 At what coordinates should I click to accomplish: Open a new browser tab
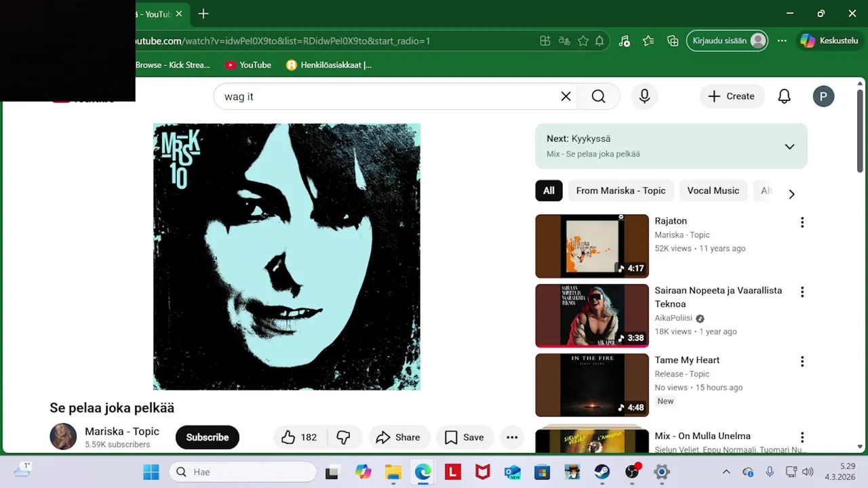pos(203,14)
